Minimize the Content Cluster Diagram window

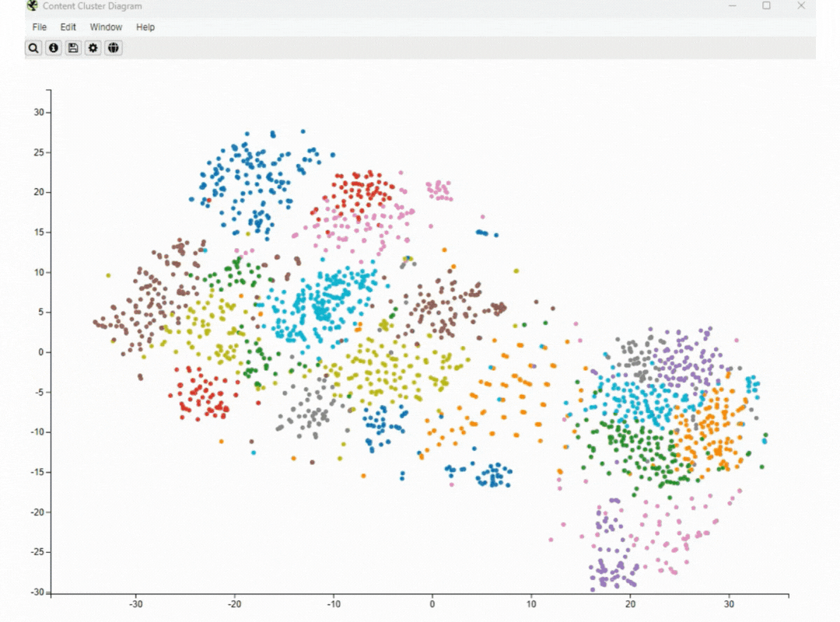tap(732, 6)
